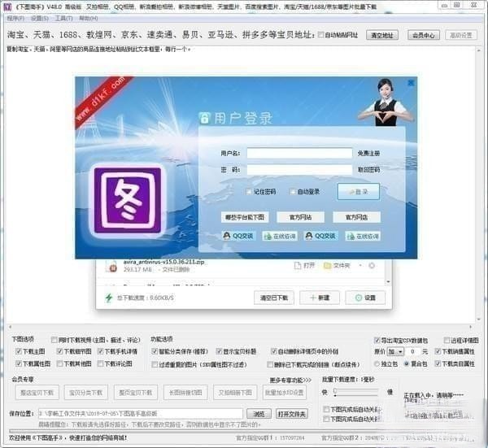The width and height of the screenshot is (488, 448).
Task: Click the 打开文件夹 button
Action: pyautogui.click(x=292, y=414)
